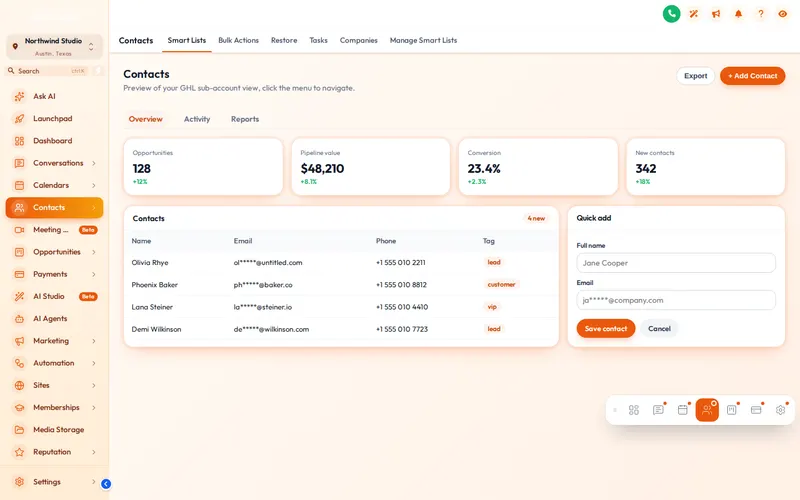Open the Bulk Actions tab
Image resolution: width=800 pixels, height=500 pixels.
coord(238,40)
